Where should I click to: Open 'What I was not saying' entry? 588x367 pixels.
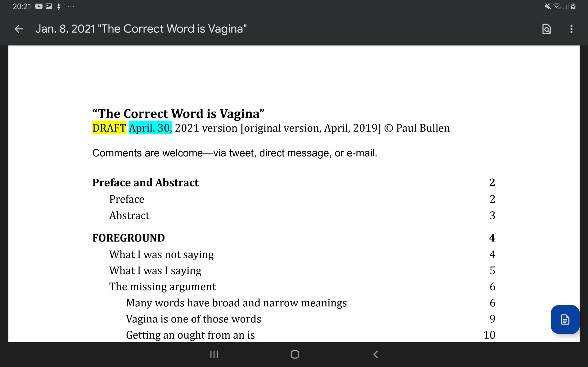point(161,254)
